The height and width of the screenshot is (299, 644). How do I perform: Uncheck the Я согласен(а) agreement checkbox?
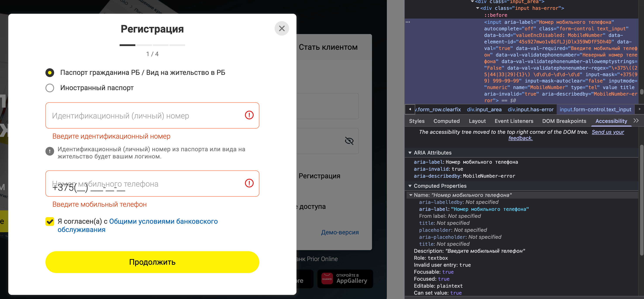[x=50, y=222]
